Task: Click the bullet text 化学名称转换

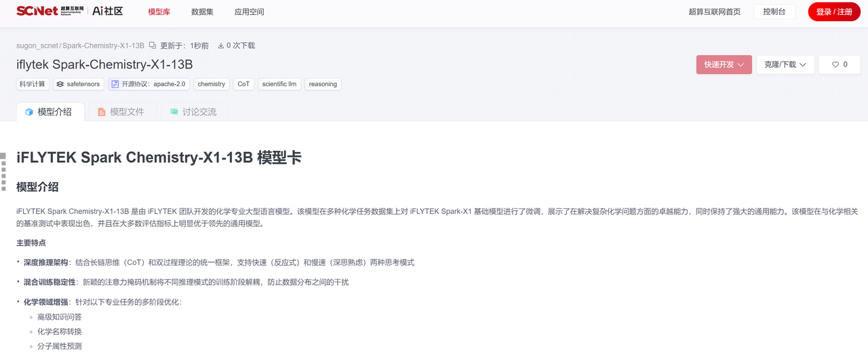Action: pyautogui.click(x=59, y=331)
